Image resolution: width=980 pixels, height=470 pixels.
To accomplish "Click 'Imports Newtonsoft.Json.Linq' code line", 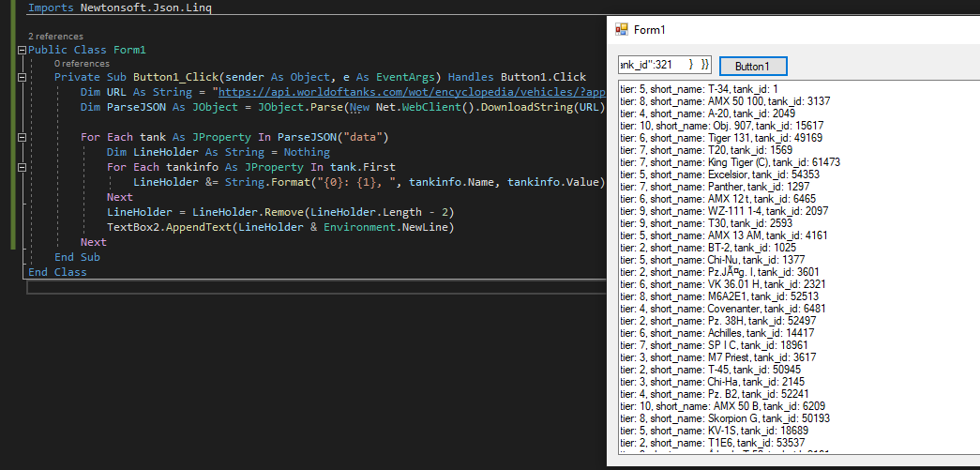I will coord(119,8).
